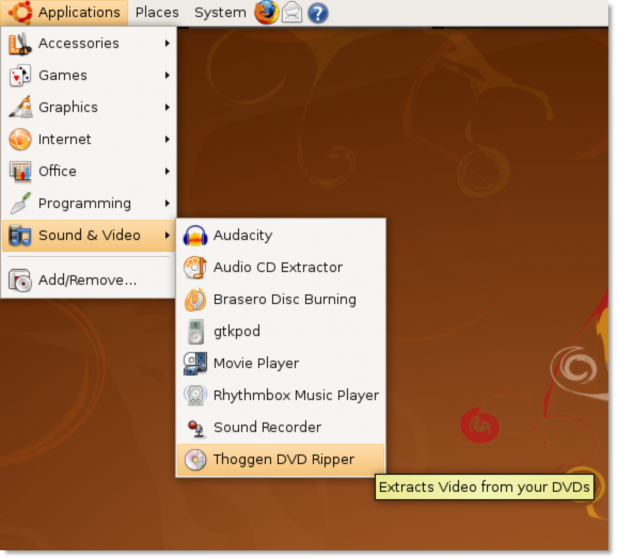The height and width of the screenshot is (559, 617).
Task: Click the Office chart icon
Action: [20, 172]
